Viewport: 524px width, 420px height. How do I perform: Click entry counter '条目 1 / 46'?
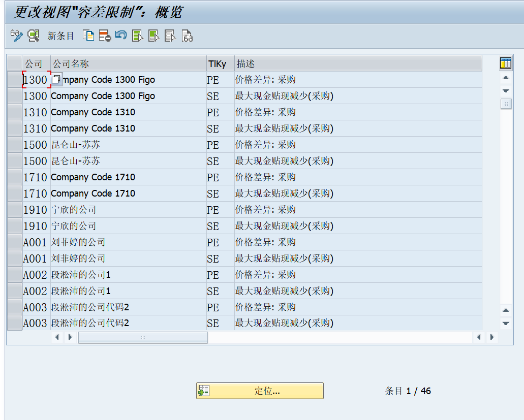[408, 391]
